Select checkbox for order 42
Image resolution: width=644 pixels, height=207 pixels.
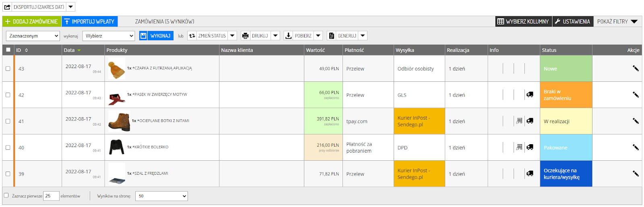[8, 95]
